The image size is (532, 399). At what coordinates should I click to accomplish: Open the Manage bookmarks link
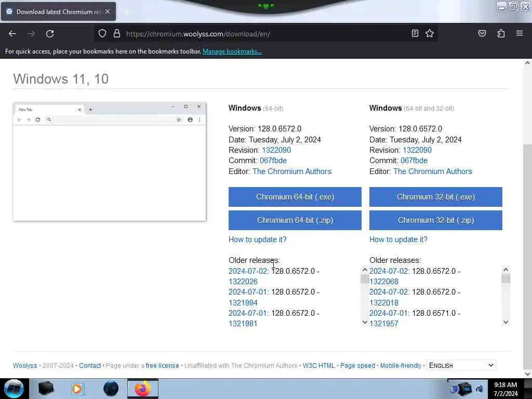[232, 51]
